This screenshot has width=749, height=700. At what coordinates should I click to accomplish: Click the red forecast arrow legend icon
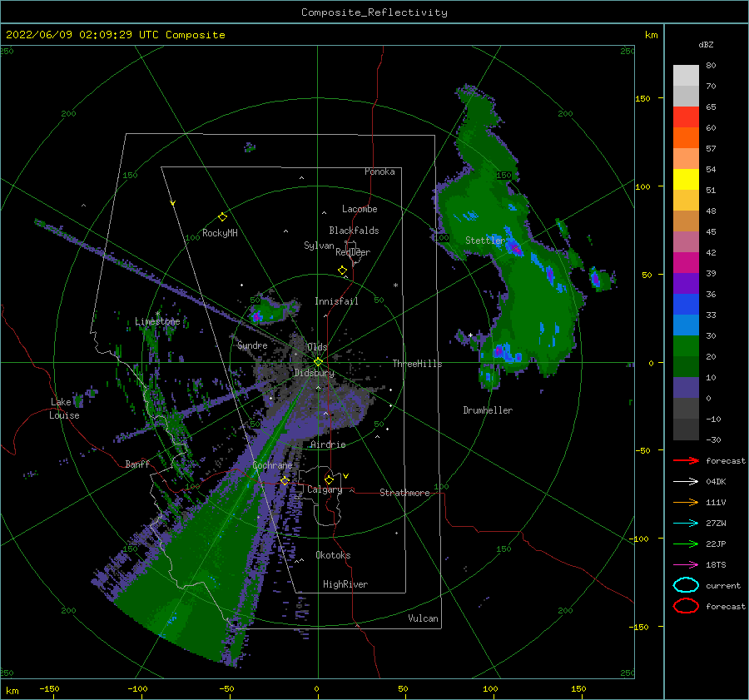[x=686, y=460]
